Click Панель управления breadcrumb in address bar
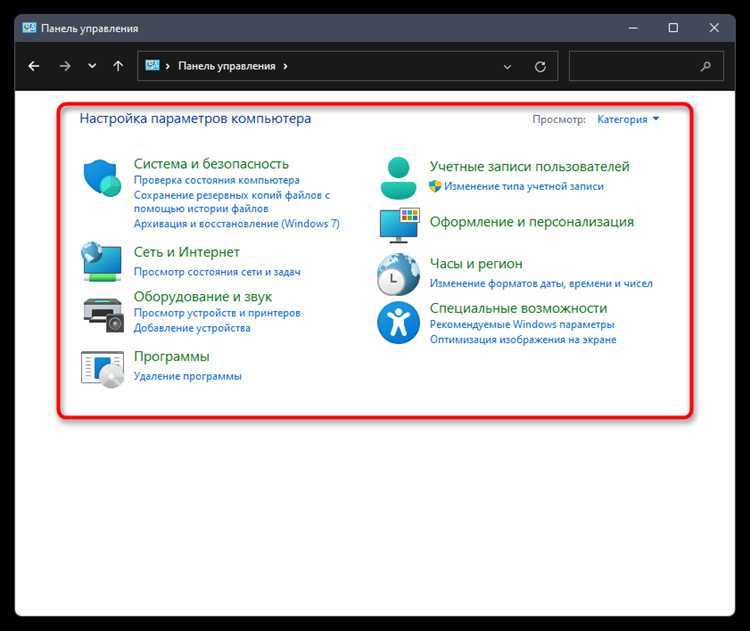Image resolution: width=750 pixels, height=631 pixels. click(227, 66)
